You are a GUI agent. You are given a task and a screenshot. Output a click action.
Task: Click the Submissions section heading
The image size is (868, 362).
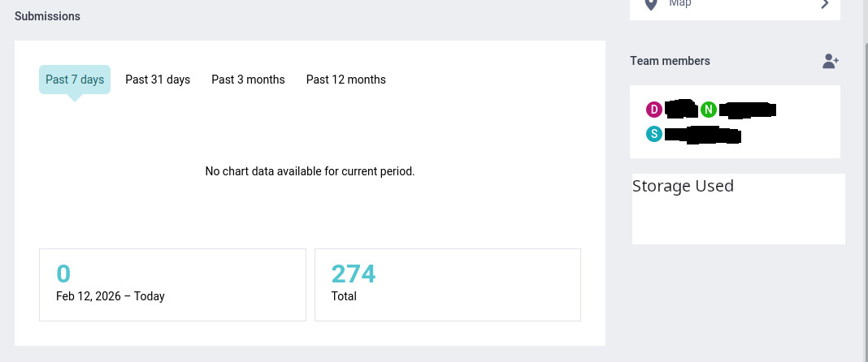[x=47, y=16]
